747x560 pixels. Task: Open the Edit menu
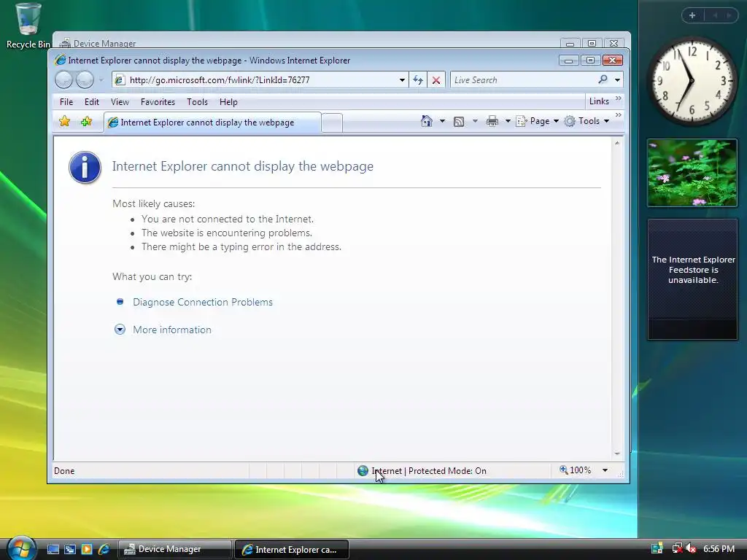point(91,102)
